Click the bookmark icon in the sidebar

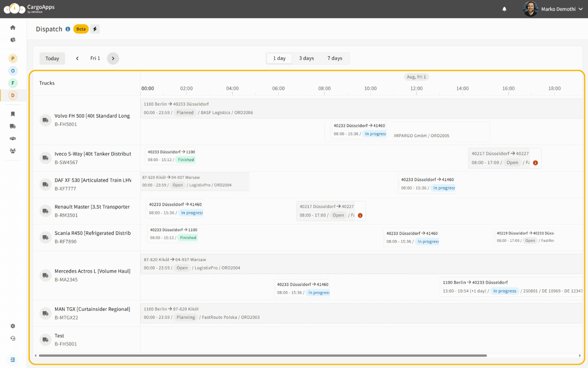coord(13,114)
